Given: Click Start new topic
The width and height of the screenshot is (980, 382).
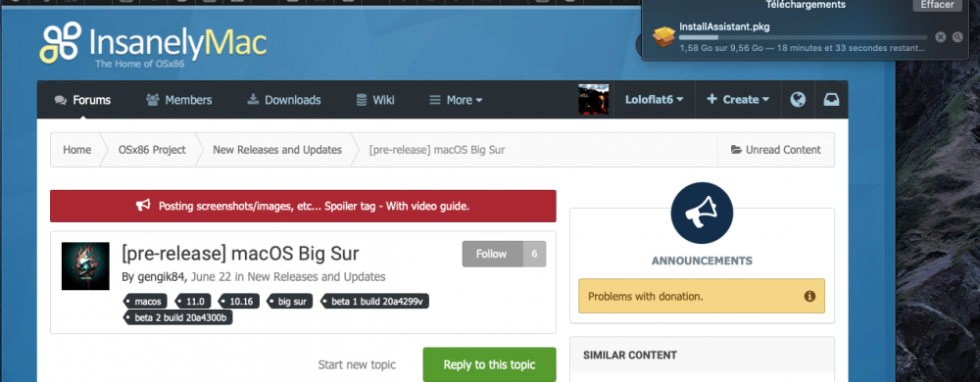Looking at the screenshot, I should (x=357, y=365).
